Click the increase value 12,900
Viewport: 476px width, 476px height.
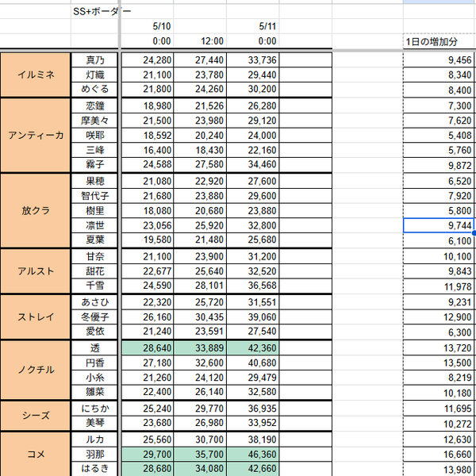coord(439,317)
